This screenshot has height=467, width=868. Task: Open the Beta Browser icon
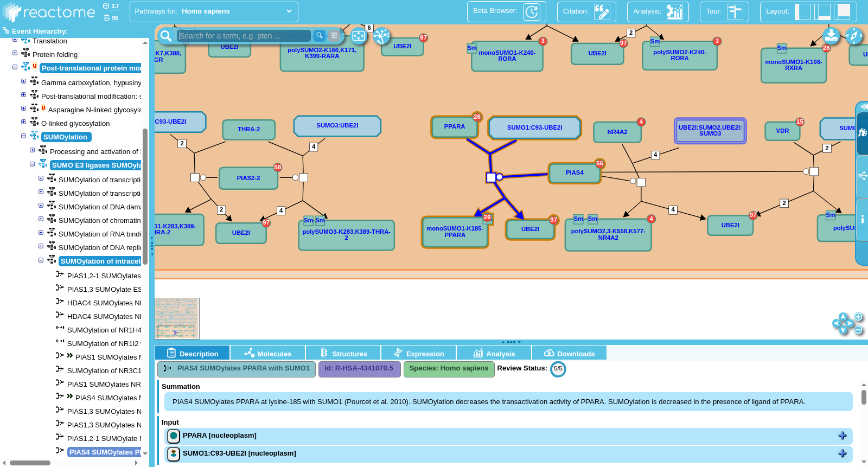click(532, 11)
